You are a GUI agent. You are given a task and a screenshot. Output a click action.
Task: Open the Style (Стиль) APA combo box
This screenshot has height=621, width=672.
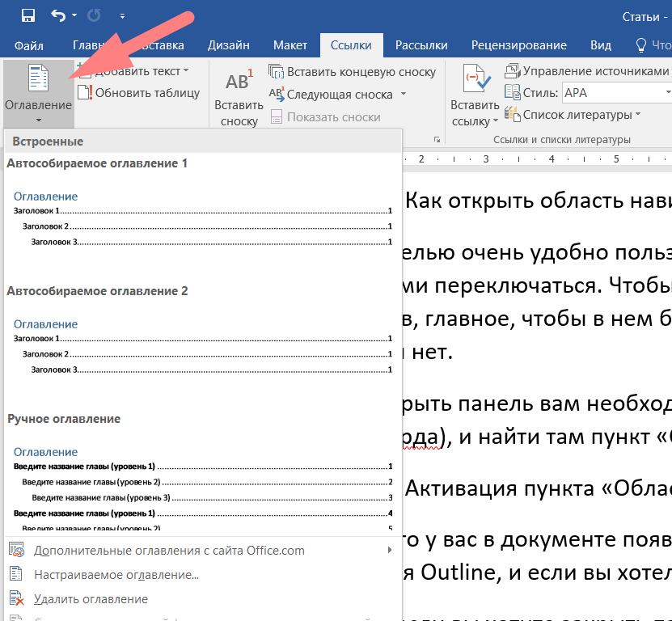(x=615, y=93)
